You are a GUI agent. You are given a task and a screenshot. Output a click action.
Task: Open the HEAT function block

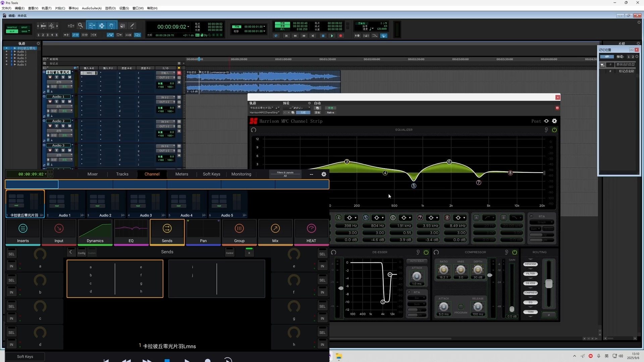tap(311, 232)
